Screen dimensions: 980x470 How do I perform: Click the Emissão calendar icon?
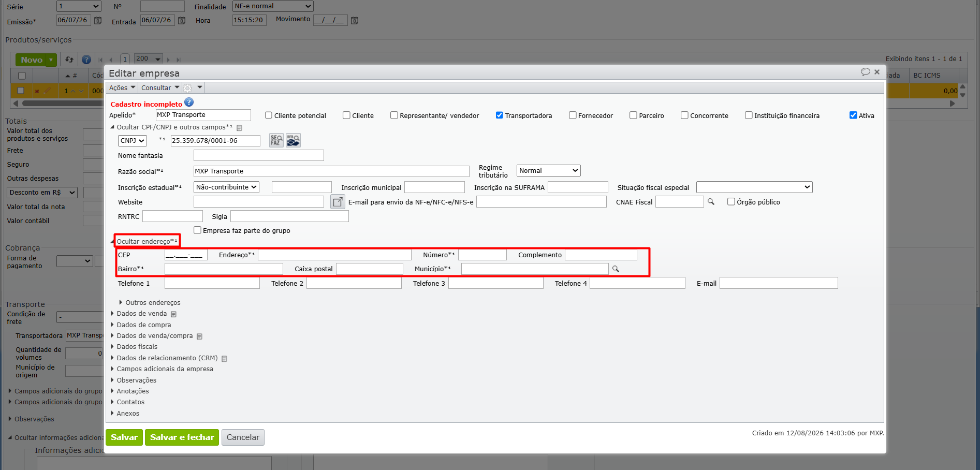pyautogui.click(x=97, y=21)
